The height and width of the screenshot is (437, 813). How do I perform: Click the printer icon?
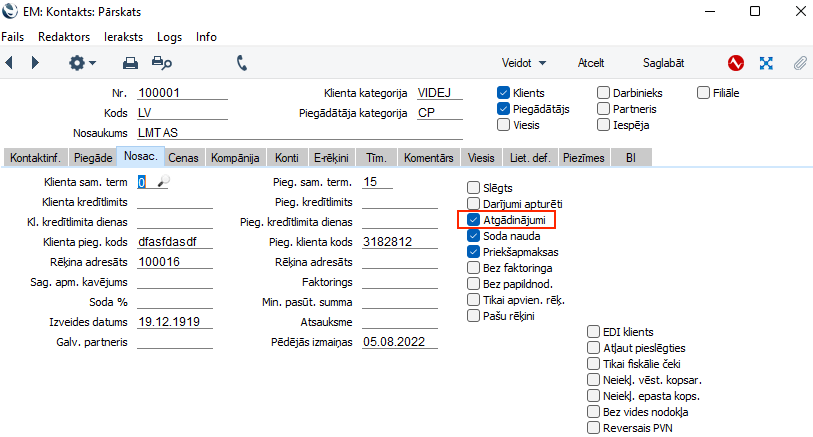pyautogui.click(x=129, y=63)
